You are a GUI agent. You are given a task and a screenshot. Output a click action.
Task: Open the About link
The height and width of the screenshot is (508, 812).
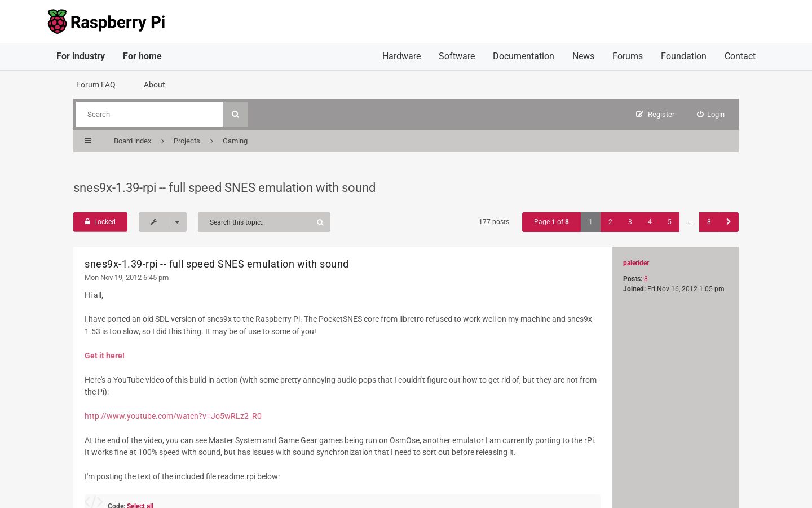155,85
